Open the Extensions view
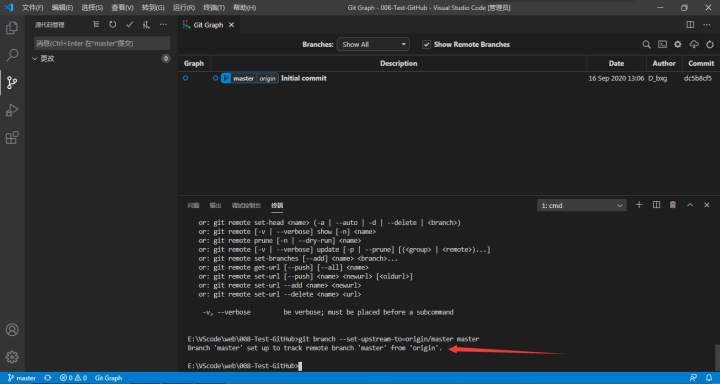The height and width of the screenshot is (384, 720). coord(12,138)
